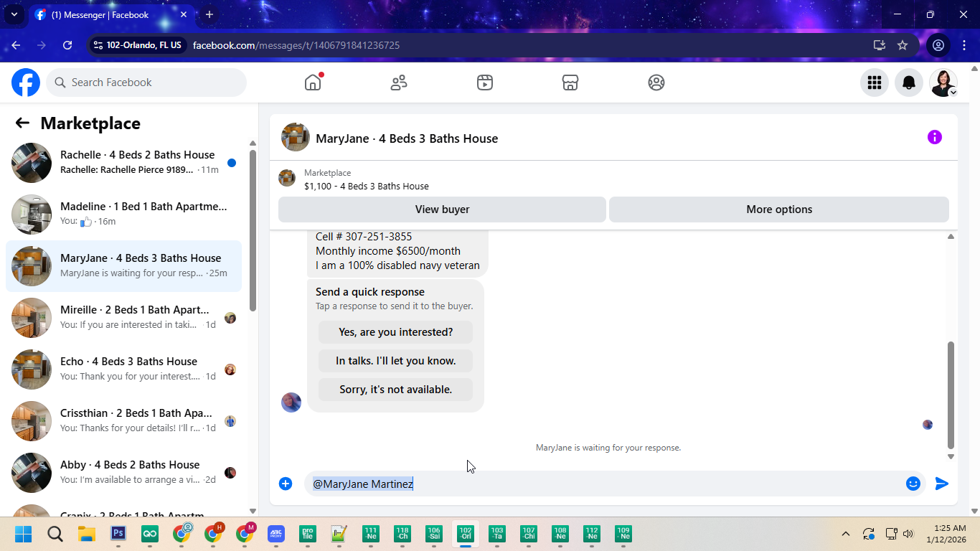Click the browser address bar URL
The width and height of the screenshot is (980, 551).
[296, 45]
